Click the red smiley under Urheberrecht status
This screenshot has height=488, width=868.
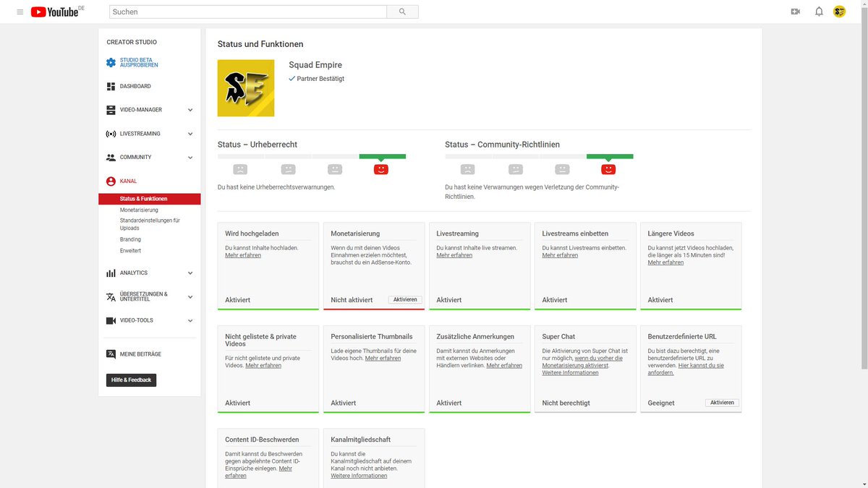pos(381,169)
